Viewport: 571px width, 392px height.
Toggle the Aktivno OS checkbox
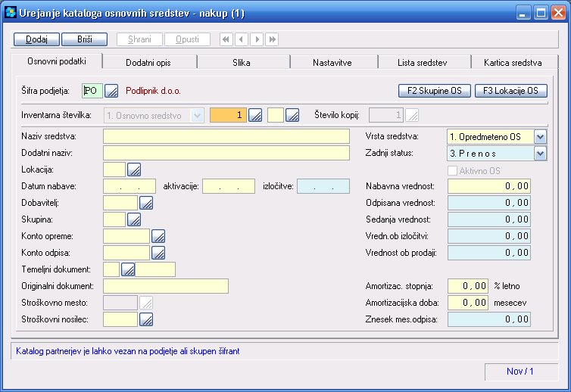coord(454,171)
